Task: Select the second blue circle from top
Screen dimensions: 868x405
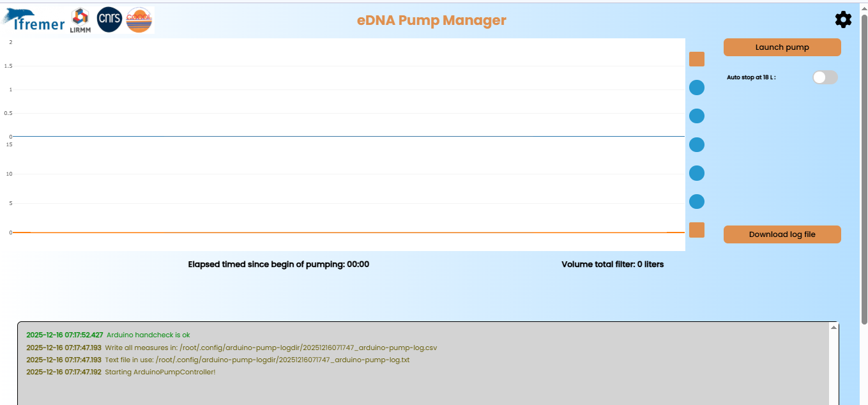Action: click(697, 116)
